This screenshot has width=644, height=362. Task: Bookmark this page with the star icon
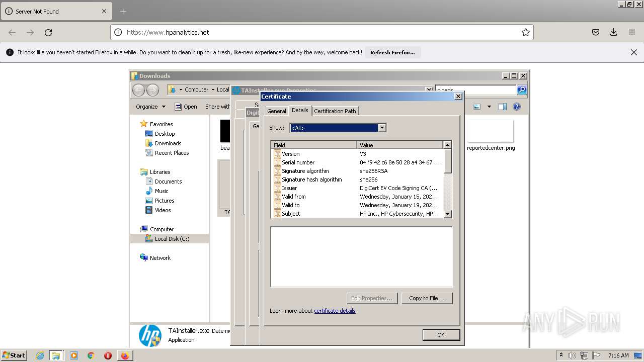tap(526, 32)
